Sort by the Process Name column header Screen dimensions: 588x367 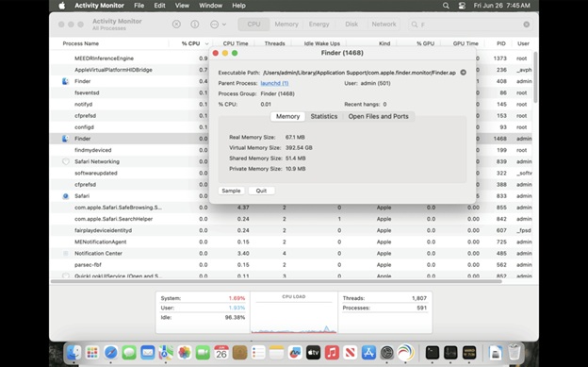click(81, 43)
